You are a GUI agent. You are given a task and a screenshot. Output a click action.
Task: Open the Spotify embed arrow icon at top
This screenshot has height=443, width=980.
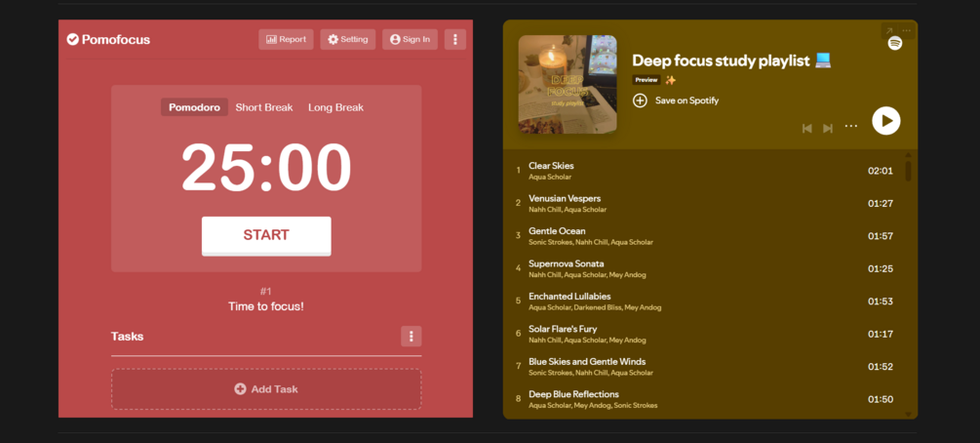pos(888,30)
